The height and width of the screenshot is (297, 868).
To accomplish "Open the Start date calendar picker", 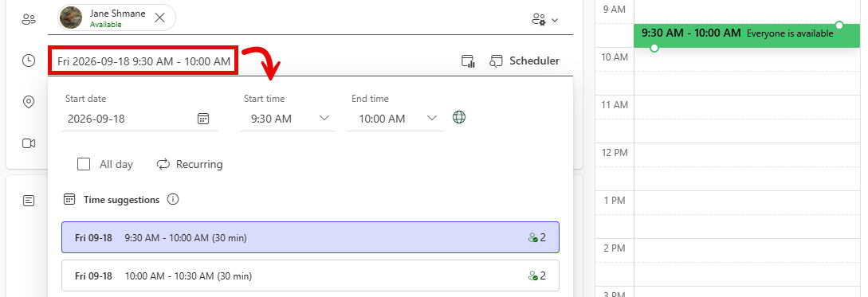I will click(203, 119).
